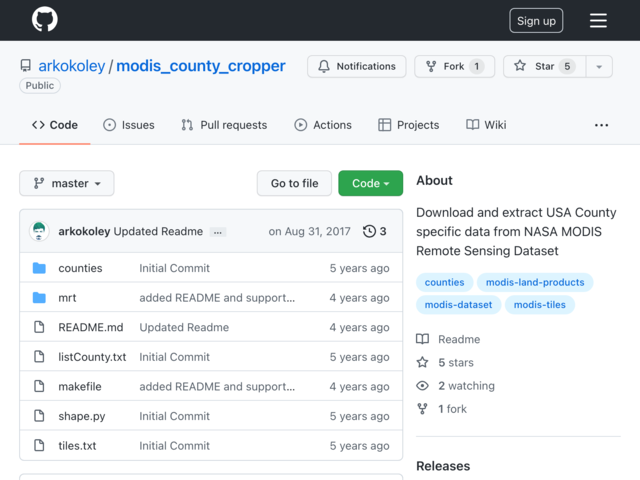The width and height of the screenshot is (640, 480).
Task: View the 1 fork link
Action: [452, 409]
